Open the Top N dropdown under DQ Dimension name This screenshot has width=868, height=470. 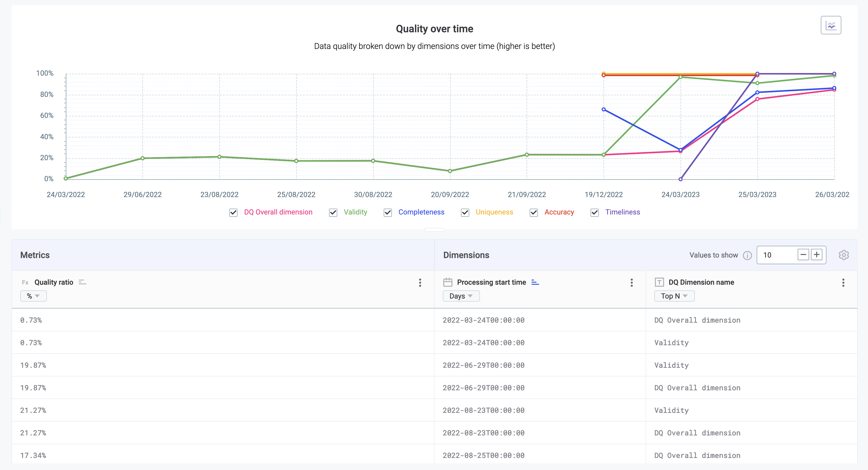click(x=674, y=296)
